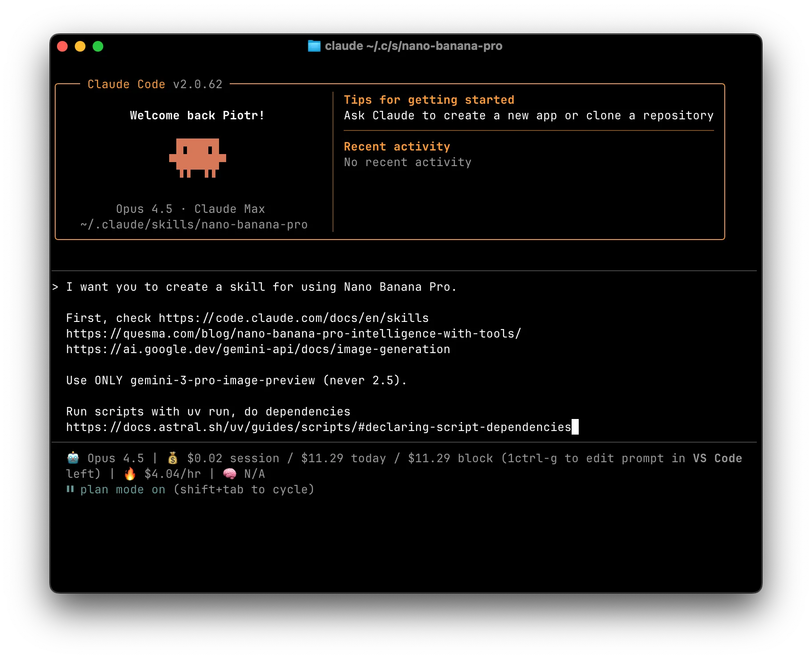Click the green maximize traffic light
Viewport: 812px width, 659px height.
tap(98, 46)
